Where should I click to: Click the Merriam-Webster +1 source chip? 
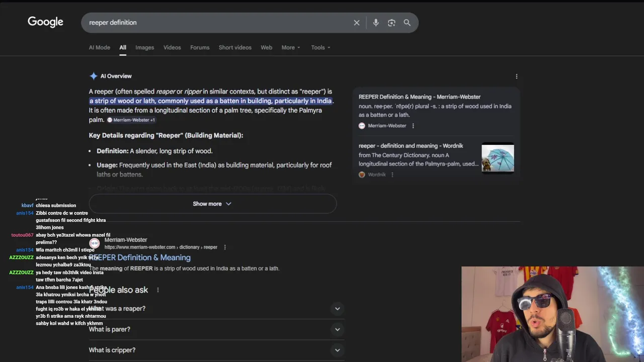(131, 120)
